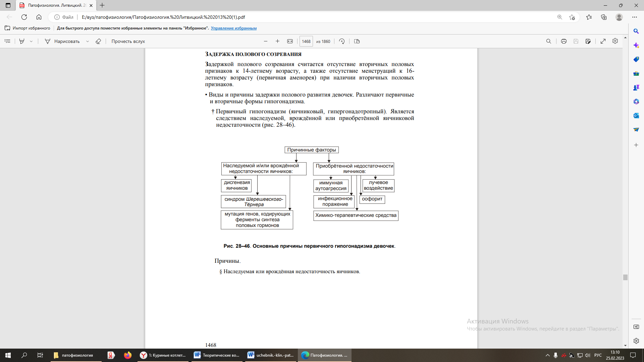Select the Патофизиология. Литвицкий tab
Screen dimensions: 644x362
click(55, 5)
